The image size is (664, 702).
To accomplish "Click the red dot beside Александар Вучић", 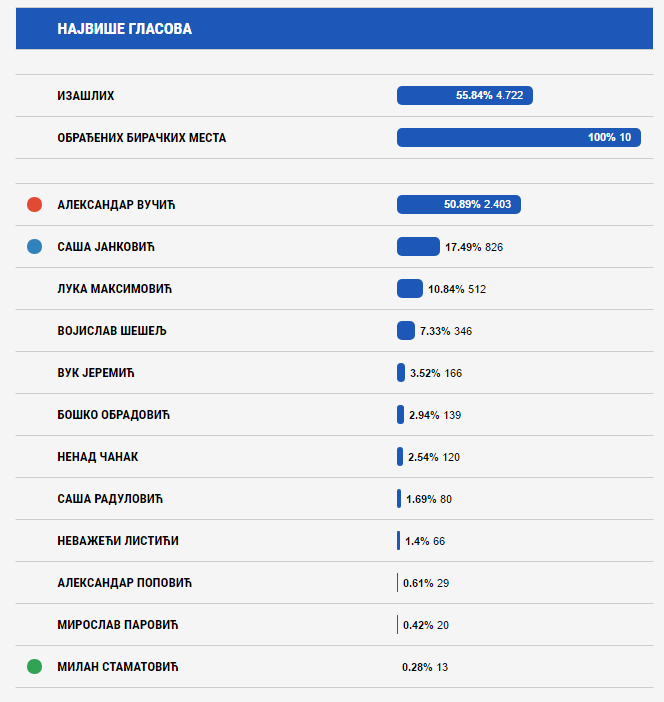I will 34,205.
